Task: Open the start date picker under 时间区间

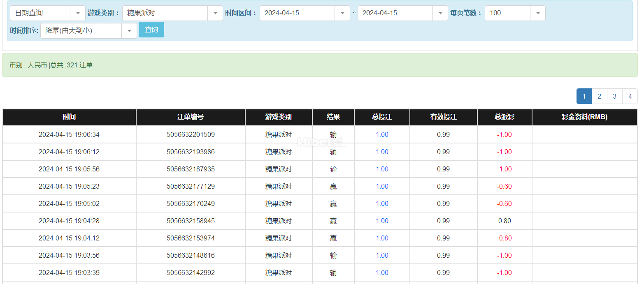Action: click(x=305, y=13)
